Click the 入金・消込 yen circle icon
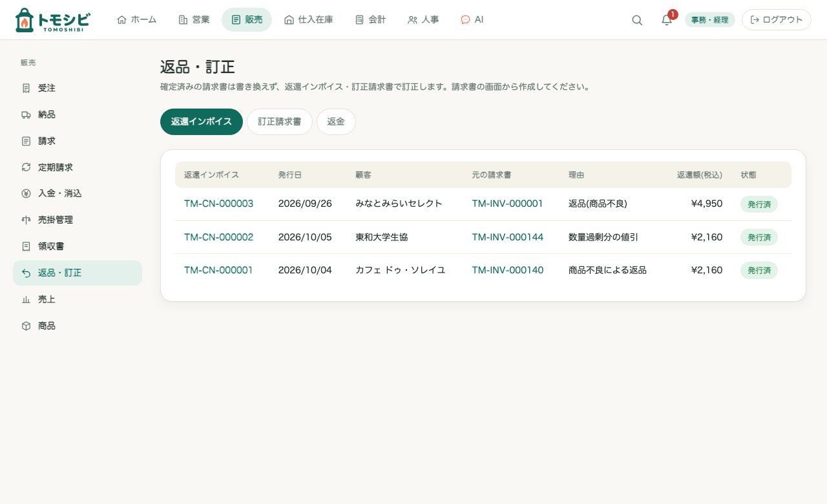Screen dimensions: 827x504 [x=26, y=193]
